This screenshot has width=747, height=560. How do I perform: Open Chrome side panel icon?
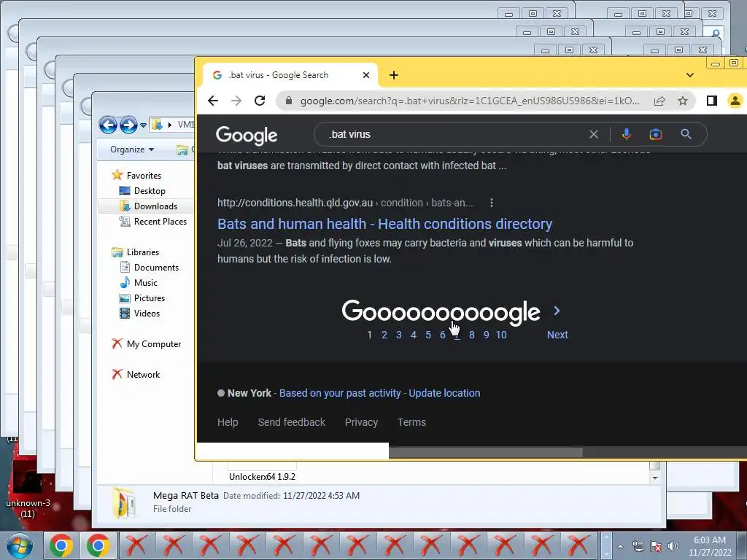(x=712, y=101)
